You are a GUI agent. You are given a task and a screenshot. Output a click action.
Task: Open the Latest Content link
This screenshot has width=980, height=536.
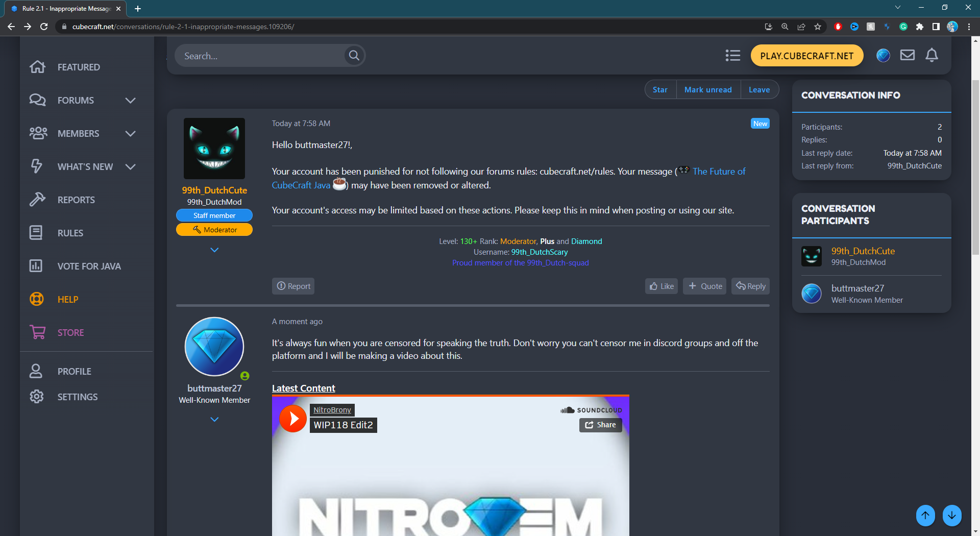point(304,388)
